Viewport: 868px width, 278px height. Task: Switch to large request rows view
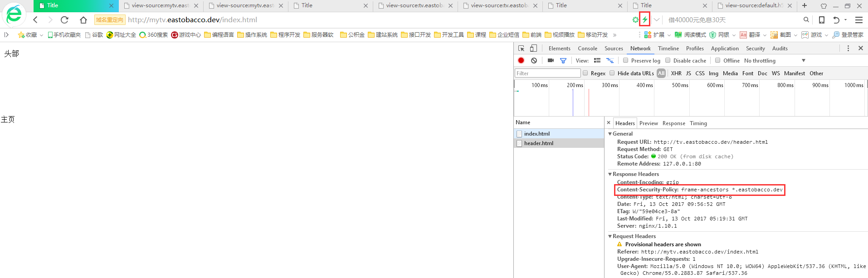click(597, 60)
